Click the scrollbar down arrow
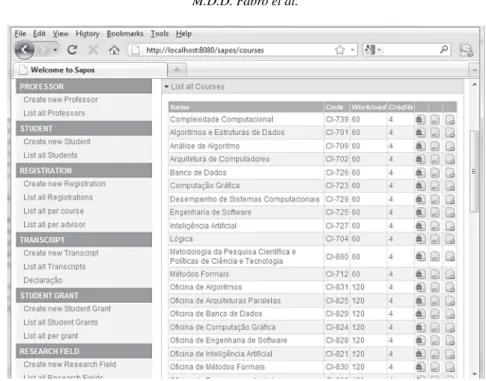486x381 pixels. (474, 374)
